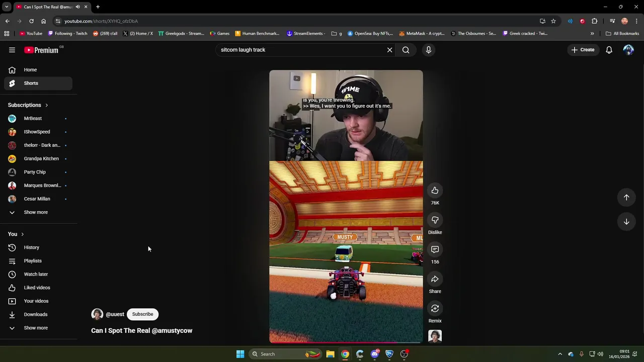Go to the next short with the down arrow
The height and width of the screenshot is (362, 644).
coord(626,222)
